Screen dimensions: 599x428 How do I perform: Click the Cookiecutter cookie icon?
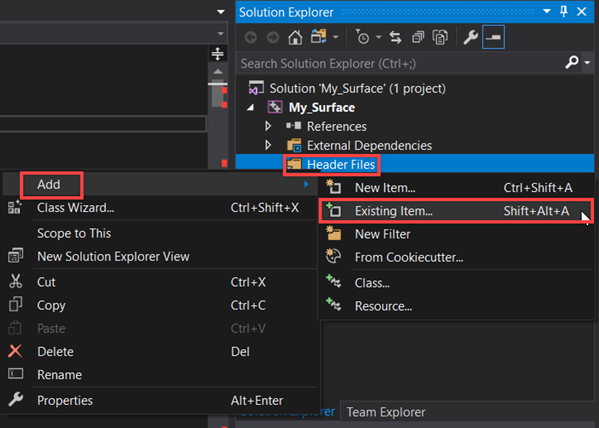point(333,256)
